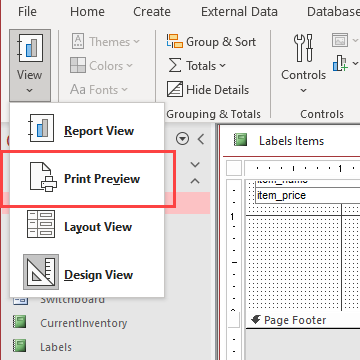Click the Page Footer section bar
360x360 pixels.
303,320
